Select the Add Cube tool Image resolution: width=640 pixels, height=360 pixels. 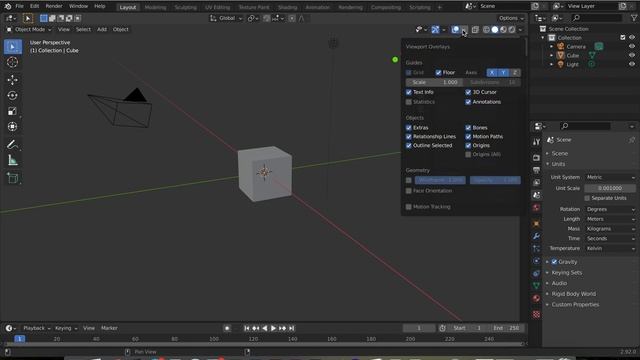click(x=13, y=178)
